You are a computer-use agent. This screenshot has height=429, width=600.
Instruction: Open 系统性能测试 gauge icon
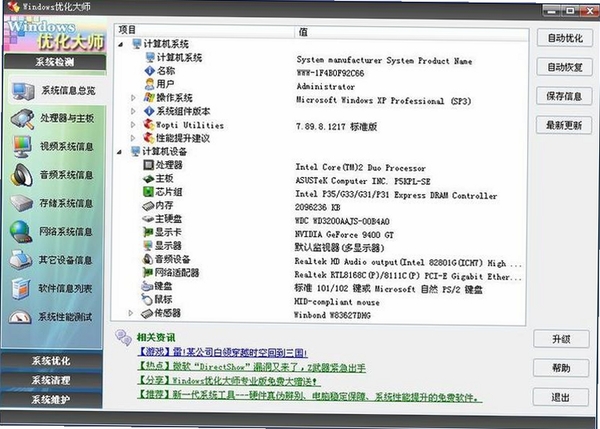(x=20, y=317)
